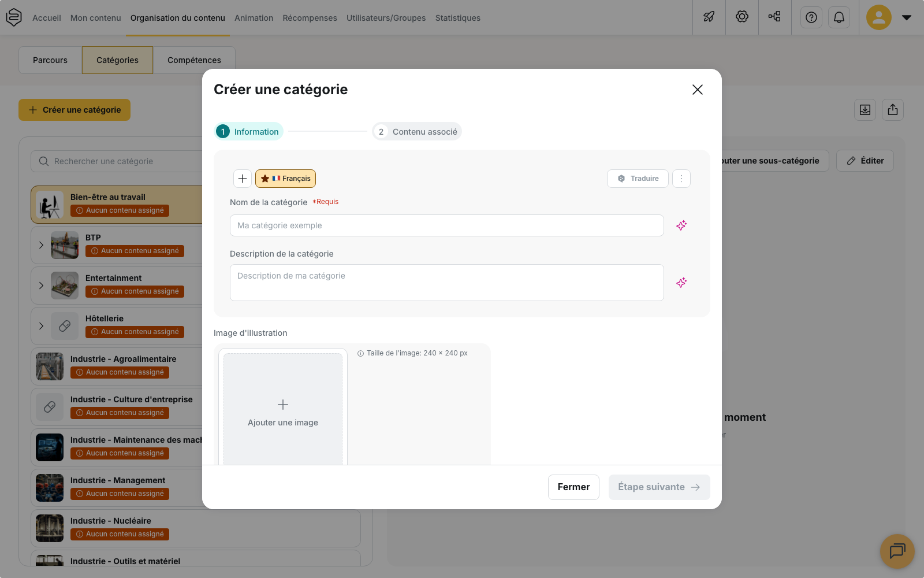Click the share export icon top-right
Image resolution: width=924 pixels, height=578 pixels.
point(893,110)
